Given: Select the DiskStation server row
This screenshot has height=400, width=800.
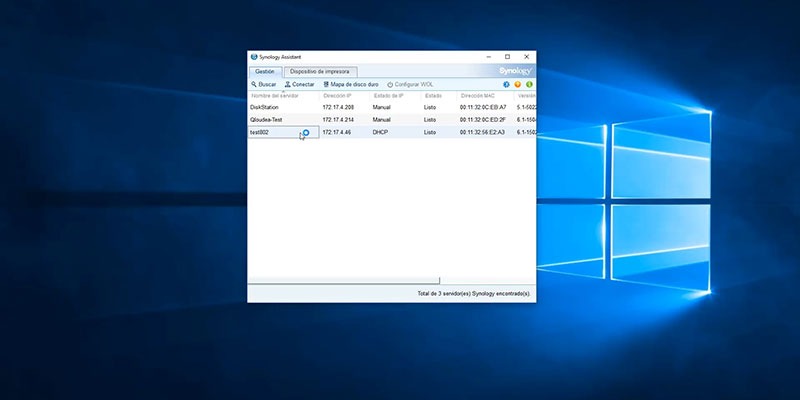Looking at the screenshot, I should (392, 107).
